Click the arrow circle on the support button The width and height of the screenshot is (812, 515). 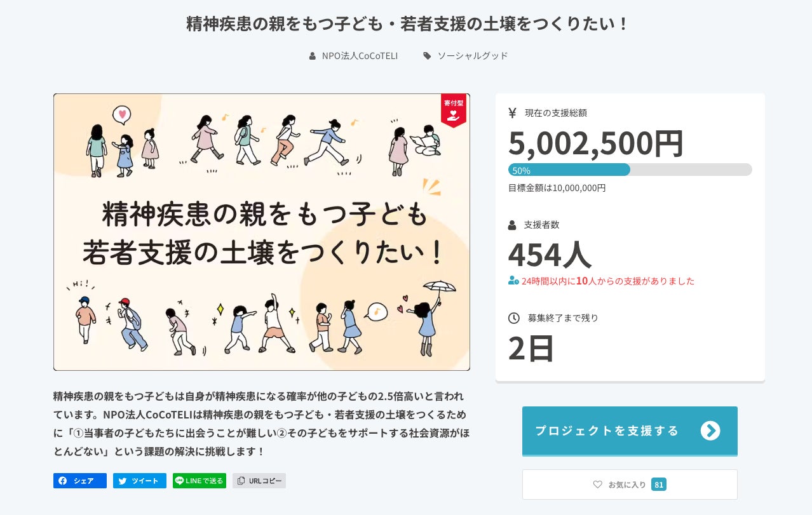710,431
